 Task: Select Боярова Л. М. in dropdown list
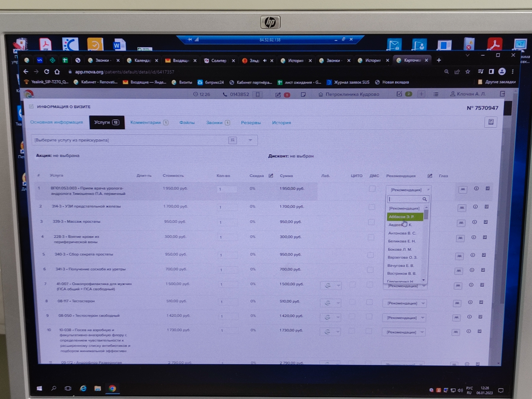[400, 249]
